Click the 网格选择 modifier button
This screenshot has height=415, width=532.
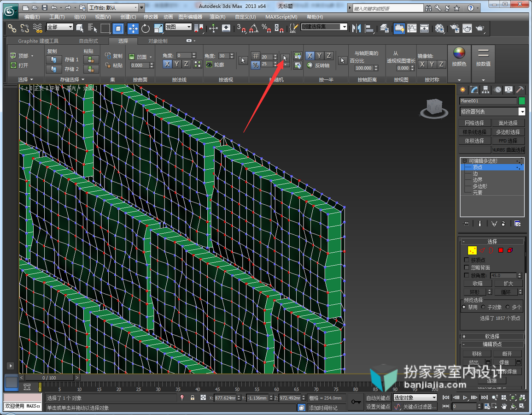click(x=474, y=123)
